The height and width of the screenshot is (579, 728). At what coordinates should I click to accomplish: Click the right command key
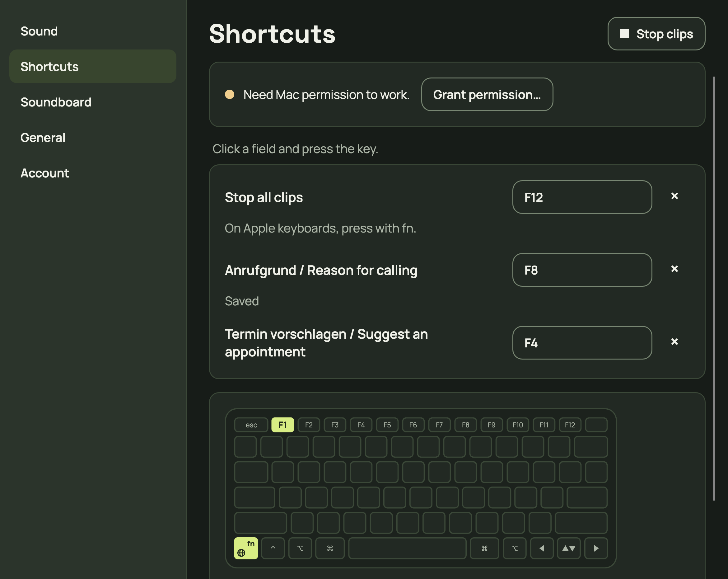tap(484, 548)
